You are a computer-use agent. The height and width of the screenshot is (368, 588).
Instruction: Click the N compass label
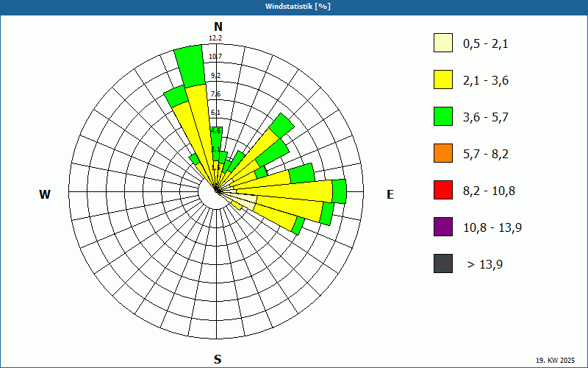point(218,26)
